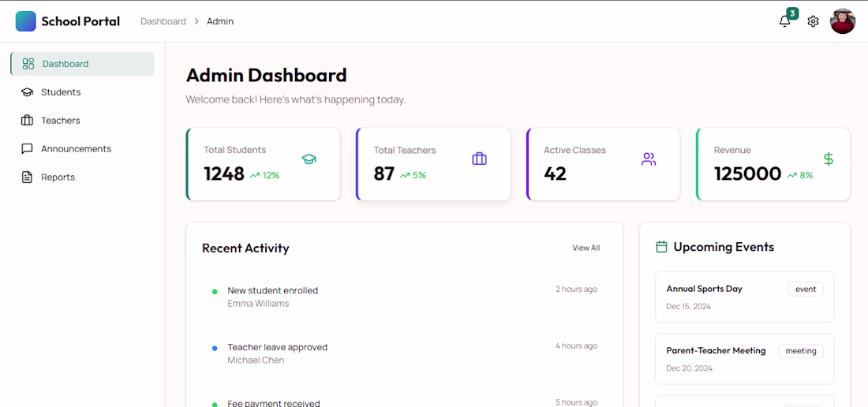Click the School Portal title text
This screenshot has height=407, width=868.
coord(80,21)
